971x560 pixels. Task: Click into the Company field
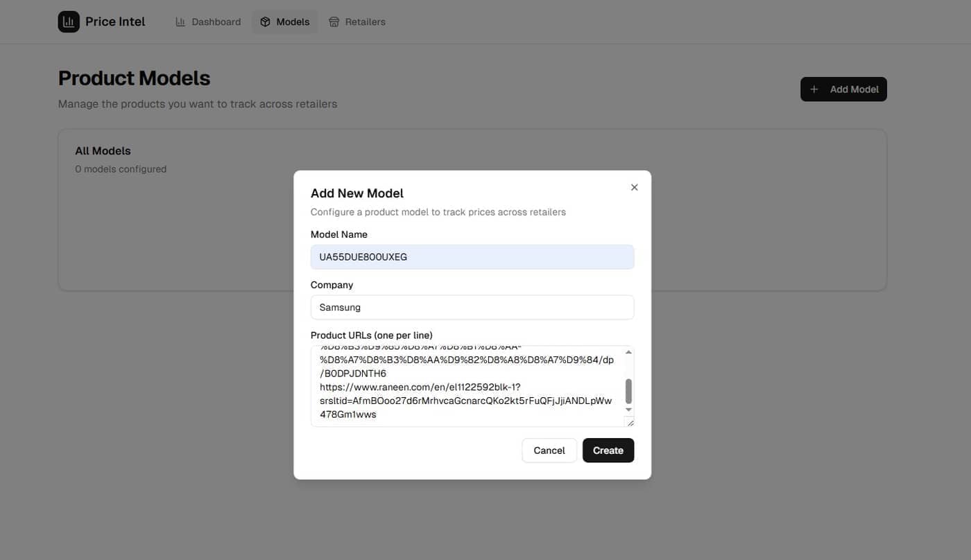(472, 307)
